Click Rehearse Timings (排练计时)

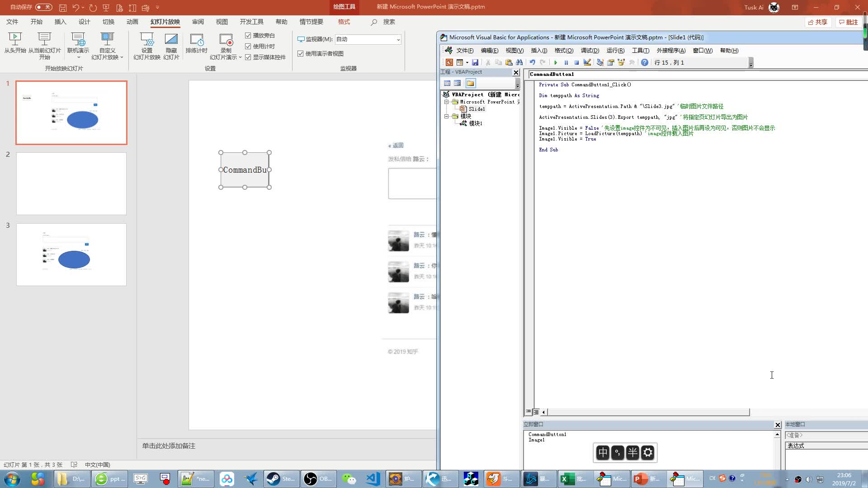(196, 43)
